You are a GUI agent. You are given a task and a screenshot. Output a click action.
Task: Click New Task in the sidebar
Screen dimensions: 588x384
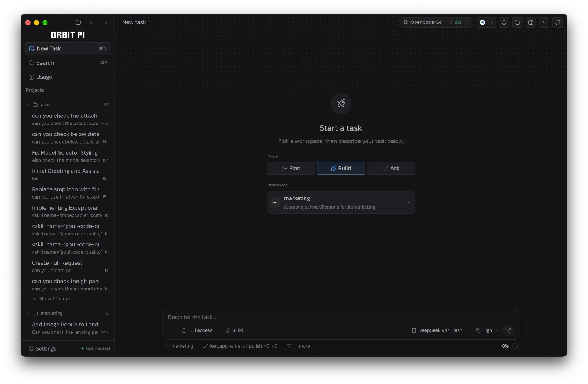68,48
